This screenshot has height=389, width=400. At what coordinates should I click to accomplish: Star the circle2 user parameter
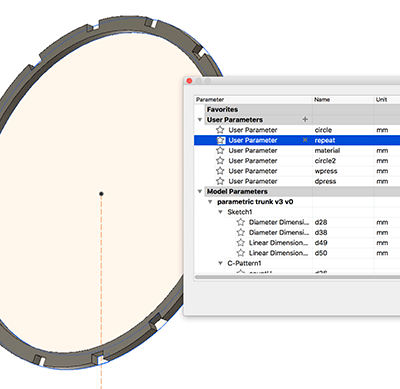point(220,161)
